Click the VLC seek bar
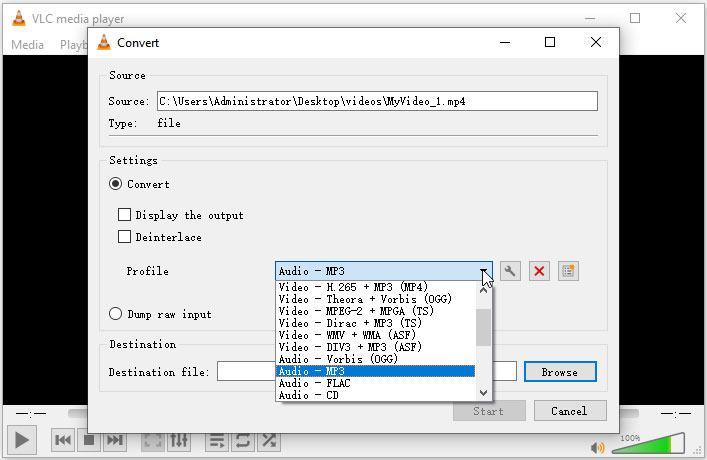The image size is (707, 460). tap(353, 413)
